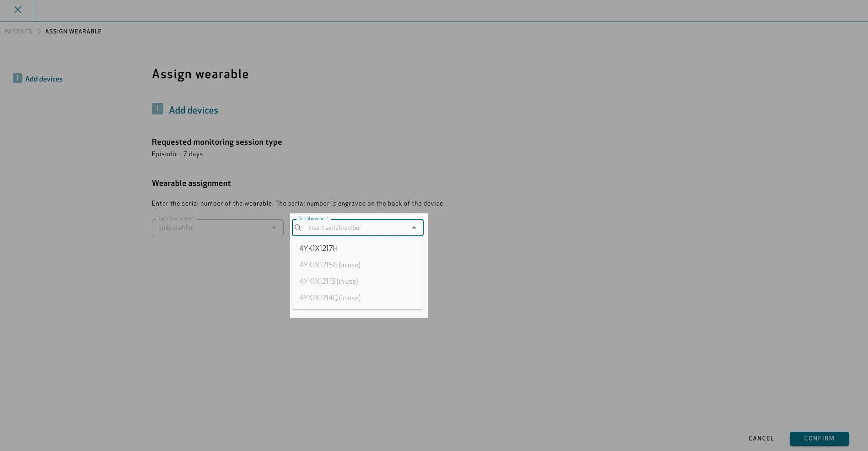Select the Add devices step in the sidebar
Image resolution: width=868 pixels, height=451 pixels.
click(x=38, y=79)
